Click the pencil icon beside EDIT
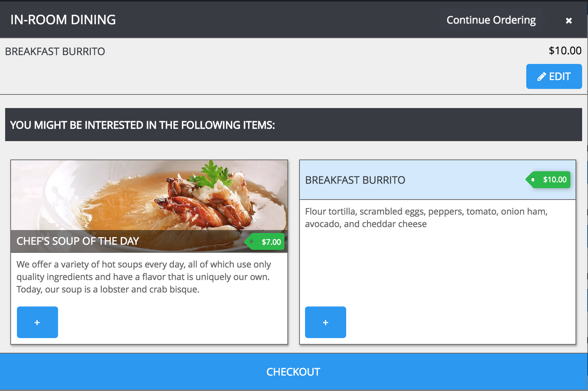The image size is (588, 391). [541, 76]
